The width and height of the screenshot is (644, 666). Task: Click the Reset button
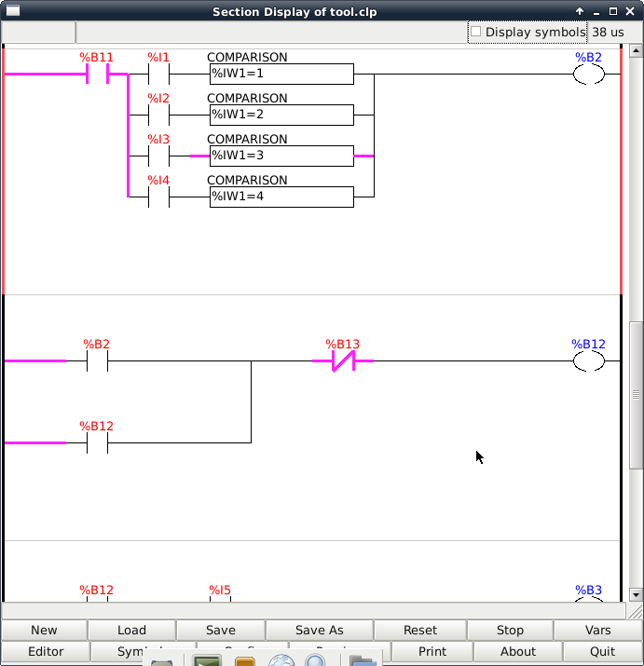[420, 630]
